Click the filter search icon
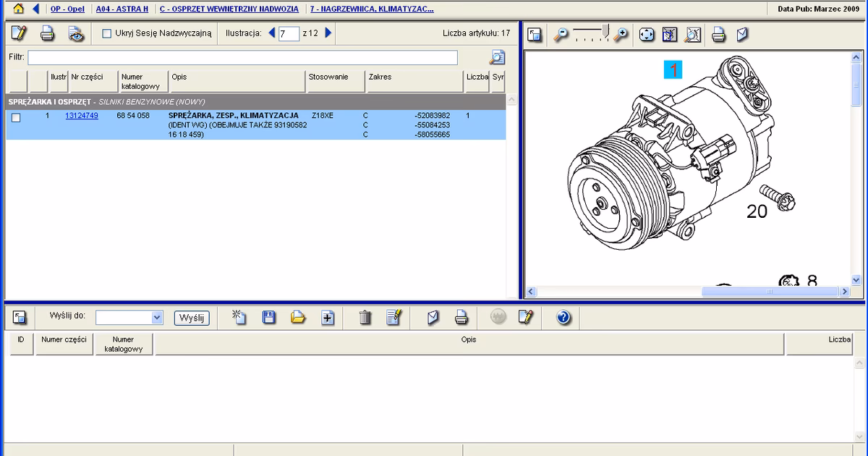The height and width of the screenshot is (456, 868). pos(497,57)
